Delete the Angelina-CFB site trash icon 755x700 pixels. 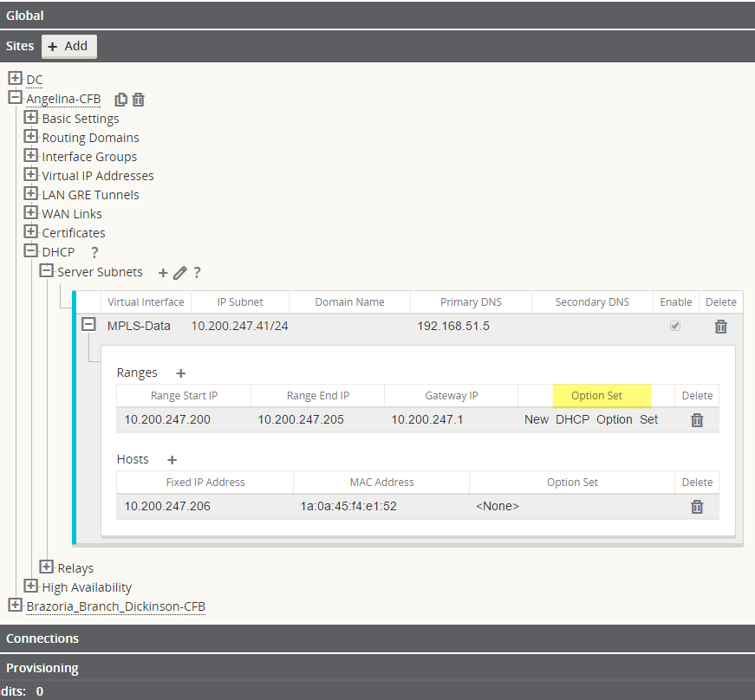click(x=138, y=100)
